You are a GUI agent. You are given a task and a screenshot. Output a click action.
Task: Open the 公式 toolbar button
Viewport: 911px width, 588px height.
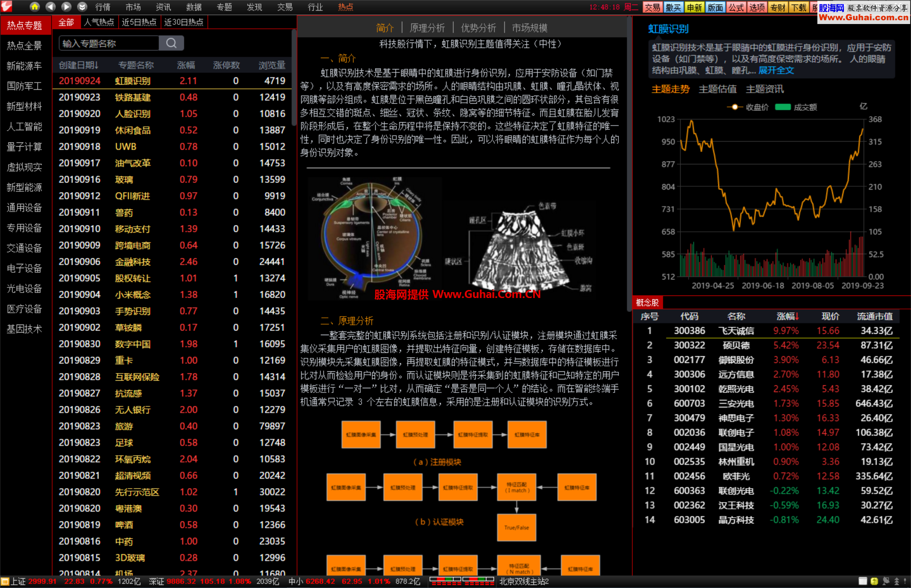736,7
